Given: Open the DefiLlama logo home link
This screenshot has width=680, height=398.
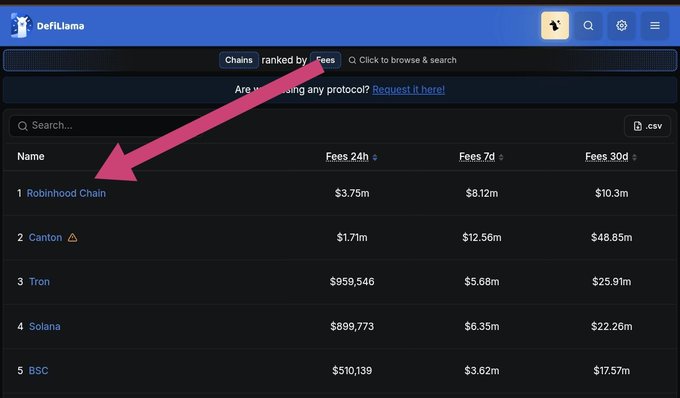Looking at the screenshot, I should click(x=48, y=26).
